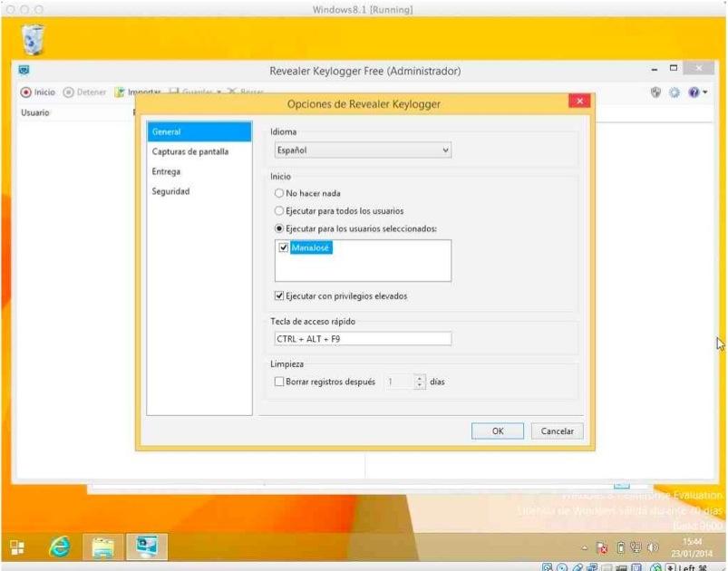Click the Inicio record button in toolbar
The image size is (728, 571).
point(37,92)
